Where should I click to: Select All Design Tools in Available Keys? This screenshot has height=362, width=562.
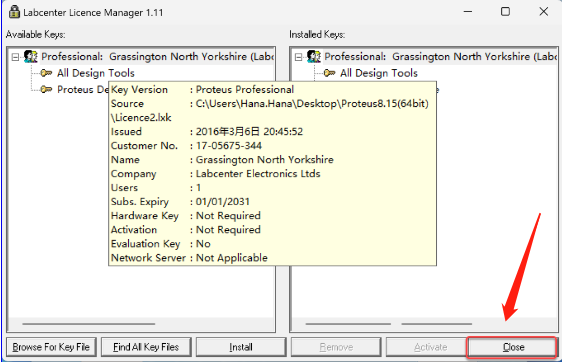(x=96, y=73)
